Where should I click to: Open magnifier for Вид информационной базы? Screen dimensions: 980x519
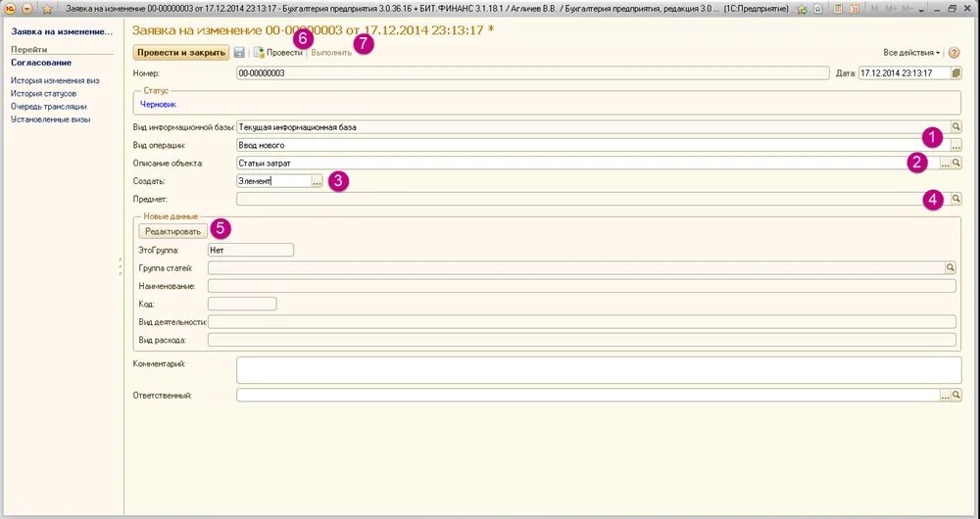pyautogui.click(x=956, y=127)
